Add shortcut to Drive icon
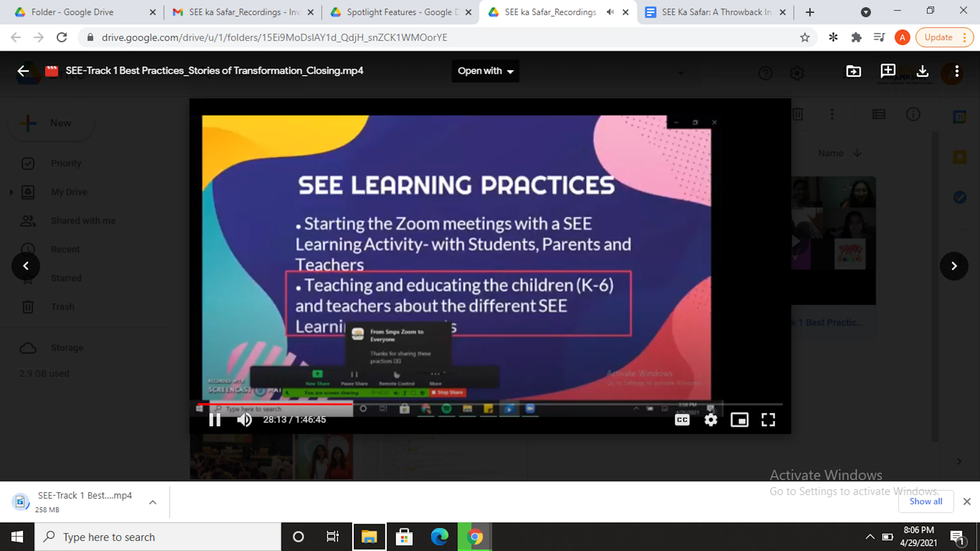This screenshot has height=551, width=980. pos(853,71)
